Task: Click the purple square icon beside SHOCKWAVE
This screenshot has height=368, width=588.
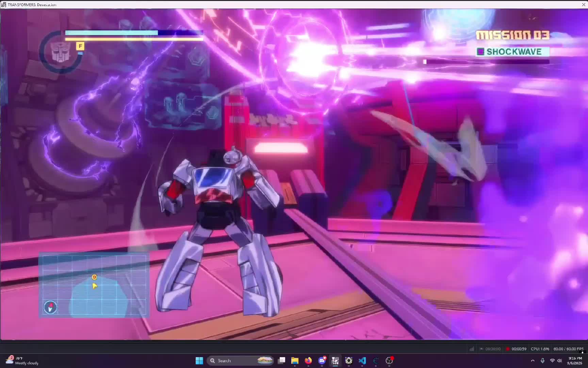Action: pos(480,52)
